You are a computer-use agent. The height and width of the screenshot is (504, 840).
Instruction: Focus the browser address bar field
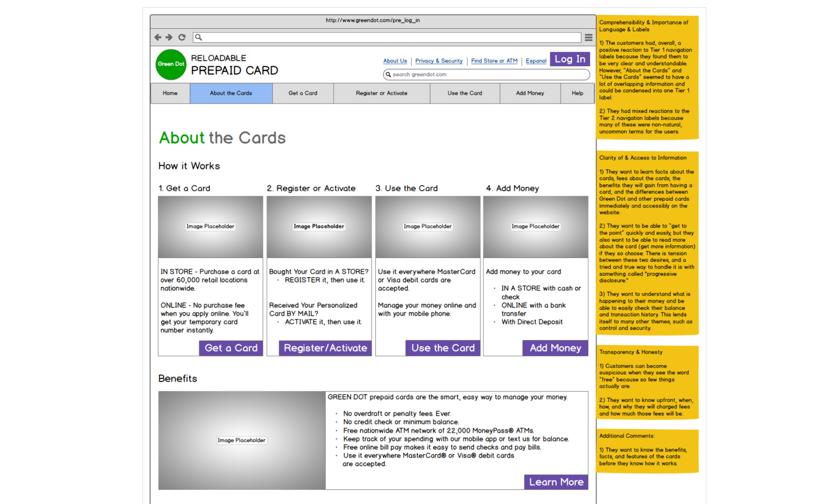tap(387, 37)
